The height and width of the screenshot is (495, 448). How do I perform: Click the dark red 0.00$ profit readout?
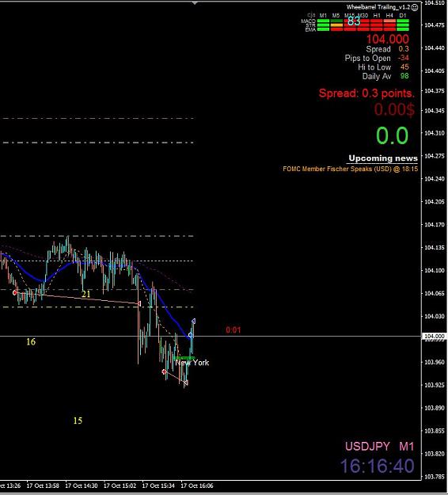tap(394, 110)
